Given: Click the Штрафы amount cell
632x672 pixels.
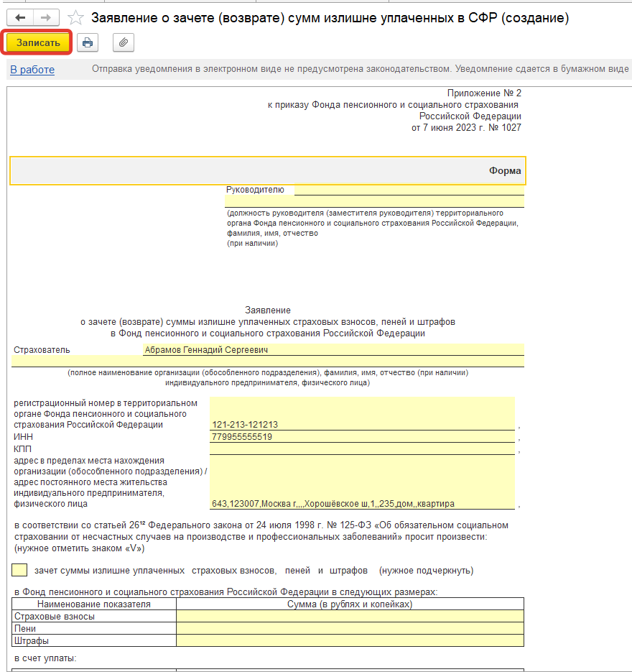Looking at the screenshot, I should pyautogui.click(x=350, y=641).
